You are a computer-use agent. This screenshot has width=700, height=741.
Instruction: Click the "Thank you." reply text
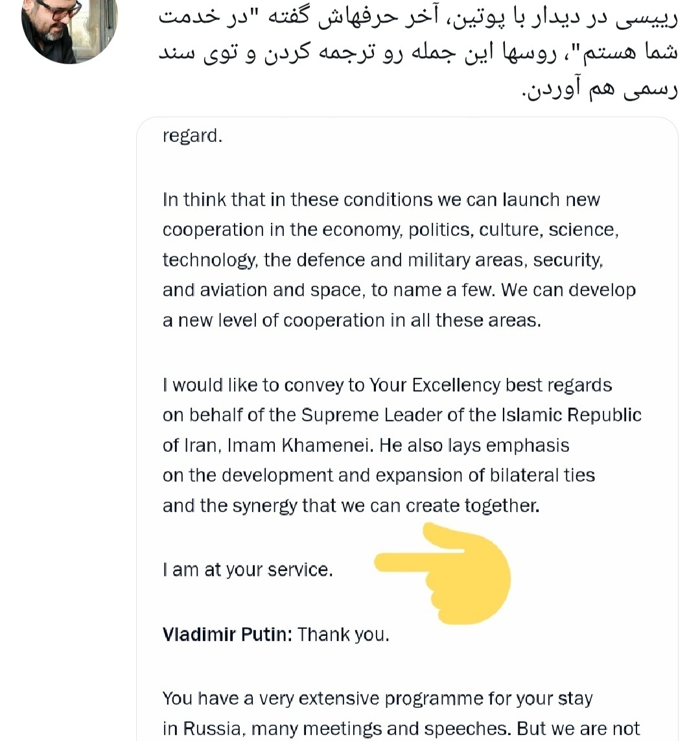(344, 634)
